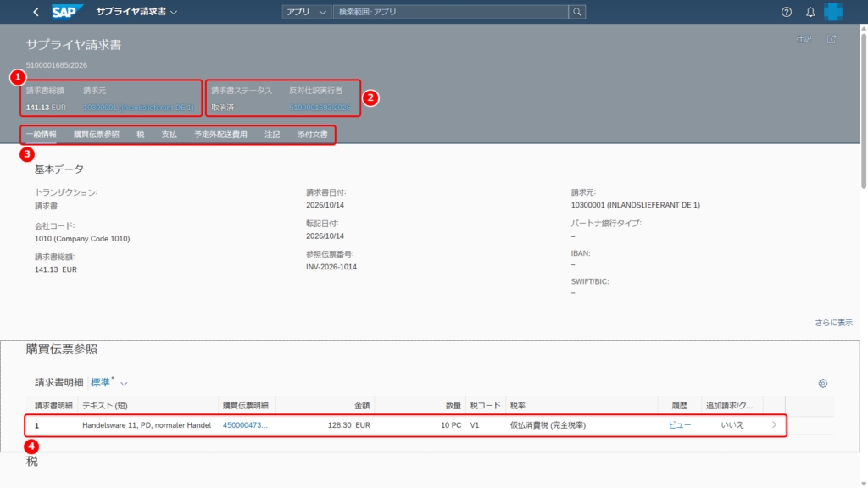
Task: Click 10 PC quantity cell
Action: pyautogui.click(x=451, y=425)
